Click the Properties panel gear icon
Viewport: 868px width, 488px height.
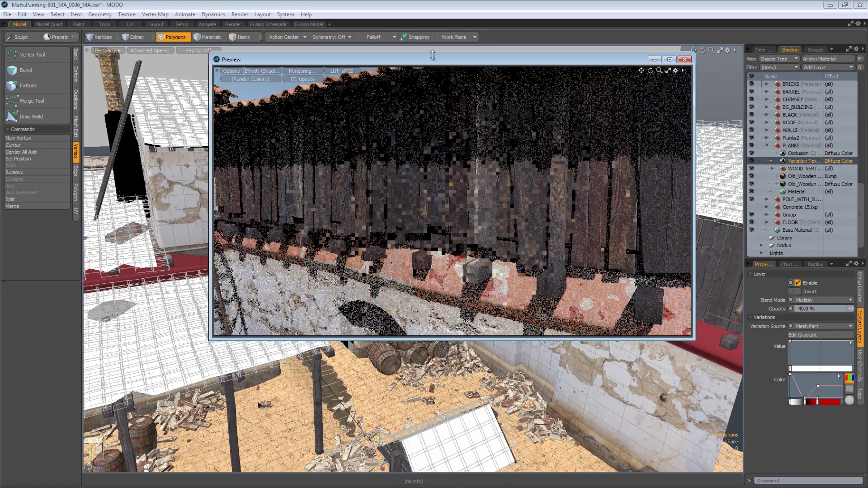pyautogui.click(x=856, y=264)
